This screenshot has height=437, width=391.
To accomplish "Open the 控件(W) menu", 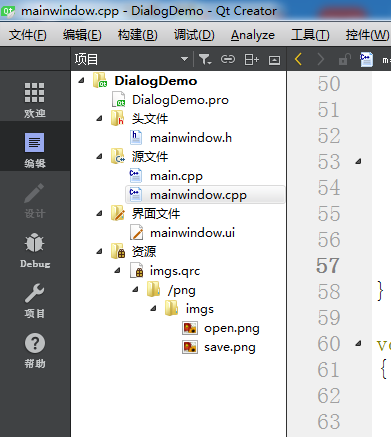I will [x=367, y=35].
